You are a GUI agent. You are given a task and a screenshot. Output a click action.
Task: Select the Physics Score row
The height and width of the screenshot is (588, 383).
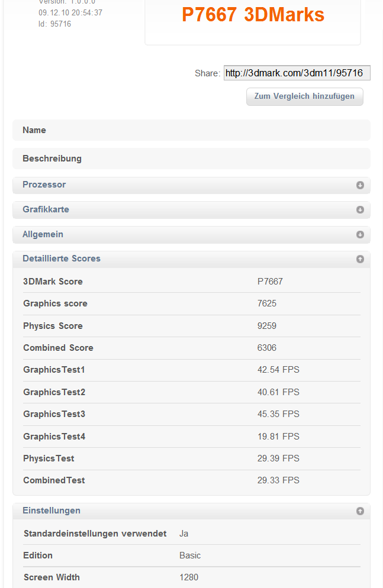click(x=192, y=326)
